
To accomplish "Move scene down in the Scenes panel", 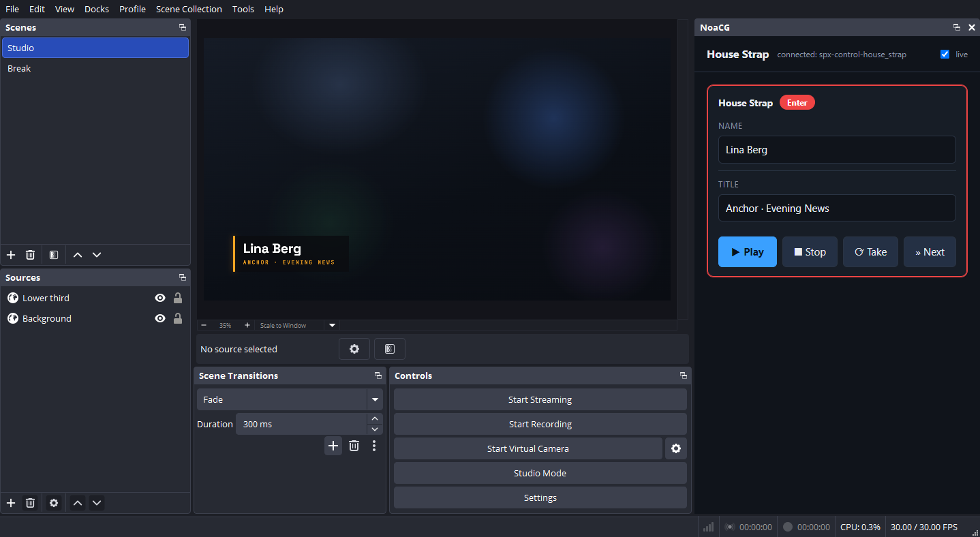I will click(97, 255).
